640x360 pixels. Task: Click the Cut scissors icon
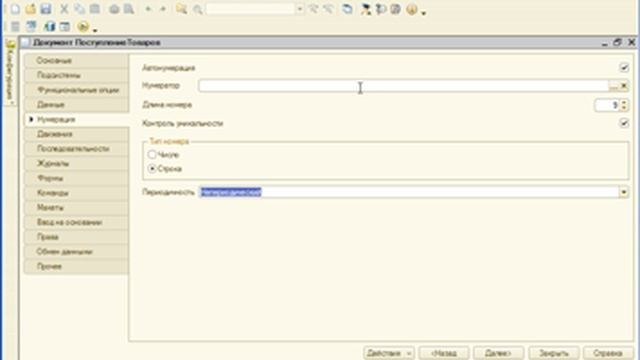coord(64,9)
